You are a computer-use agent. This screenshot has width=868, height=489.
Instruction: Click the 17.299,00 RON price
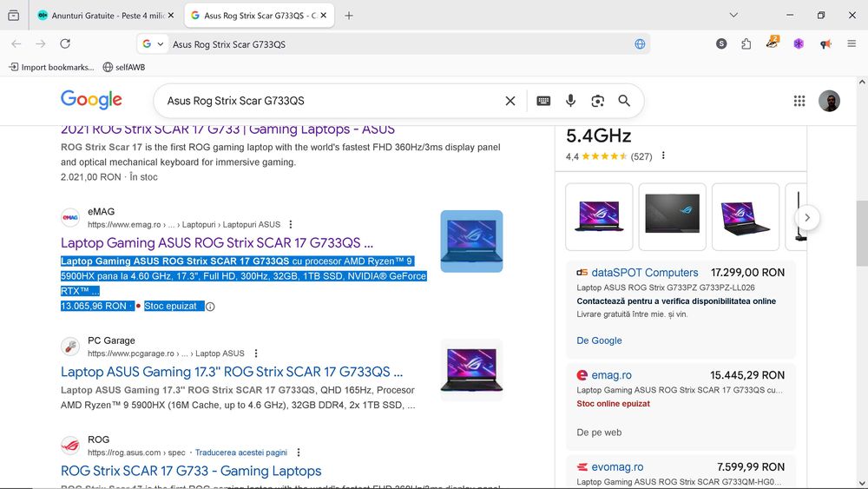747,273
